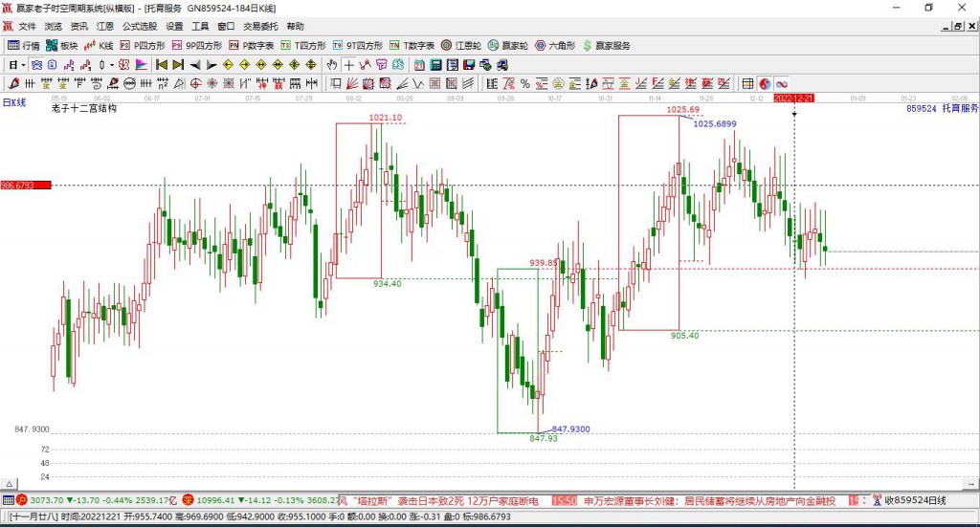Toggle the crosshair cursor button
Image resolution: width=980 pixels, height=527 pixels.
[348, 64]
